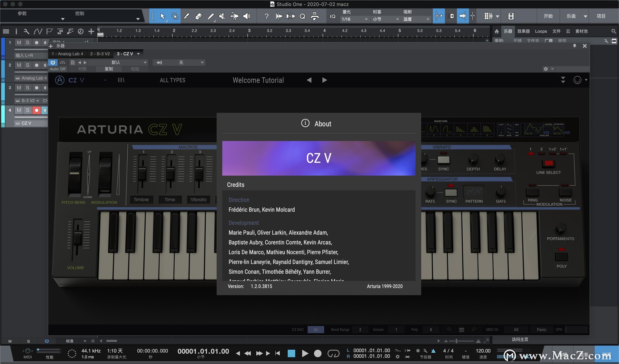The image size is (619, 364).
Task: Open plugin settings gear icon
Action: click(x=545, y=69)
